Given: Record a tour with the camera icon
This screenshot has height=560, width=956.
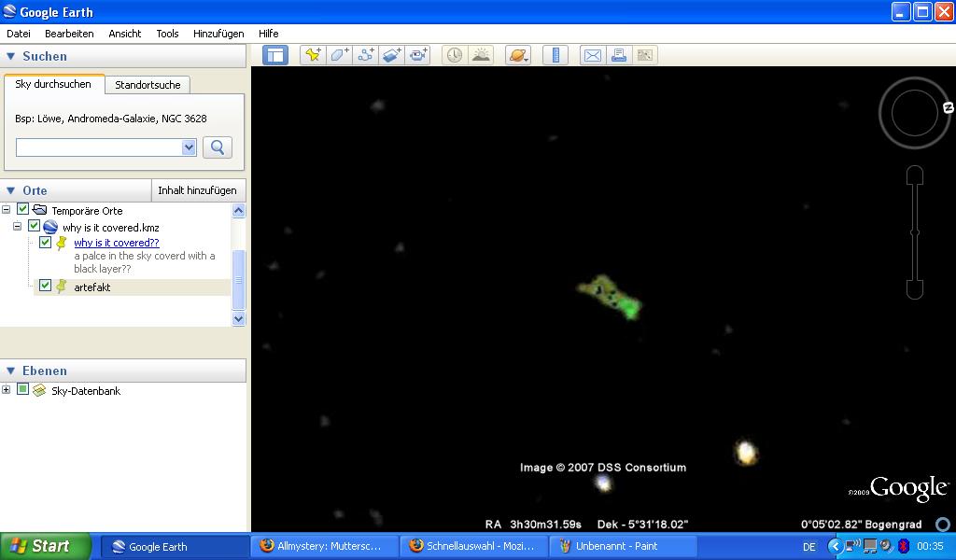Looking at the screenshot, I should (418, 55).
